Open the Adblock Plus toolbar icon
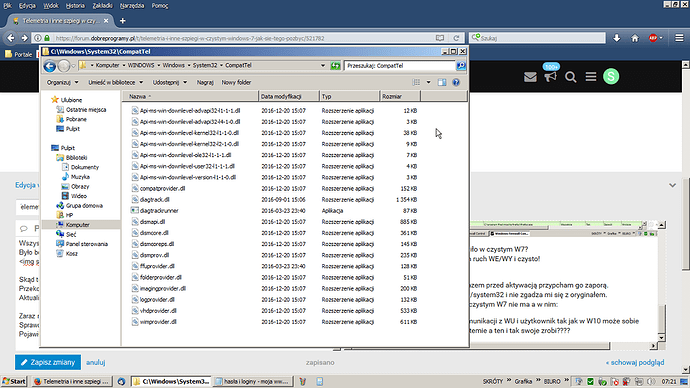690x388 pixels. pos(653,38)
